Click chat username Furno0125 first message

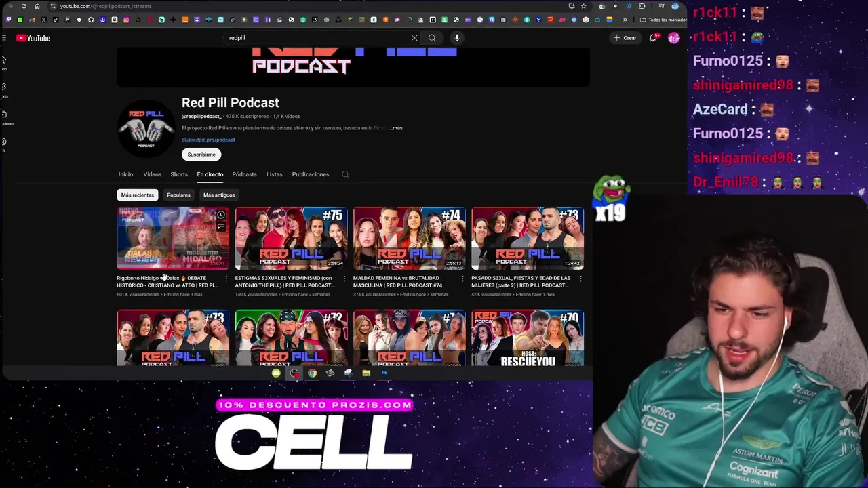[728, 61]
